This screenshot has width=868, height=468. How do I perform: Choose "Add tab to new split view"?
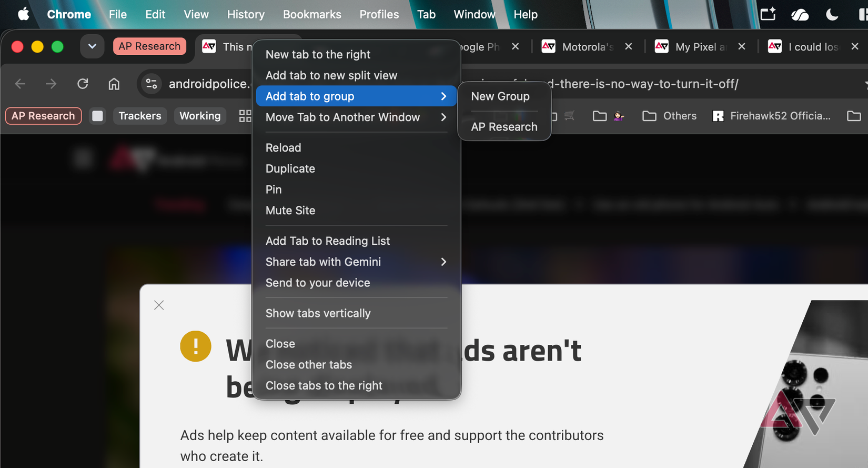[x=356, y=75]
